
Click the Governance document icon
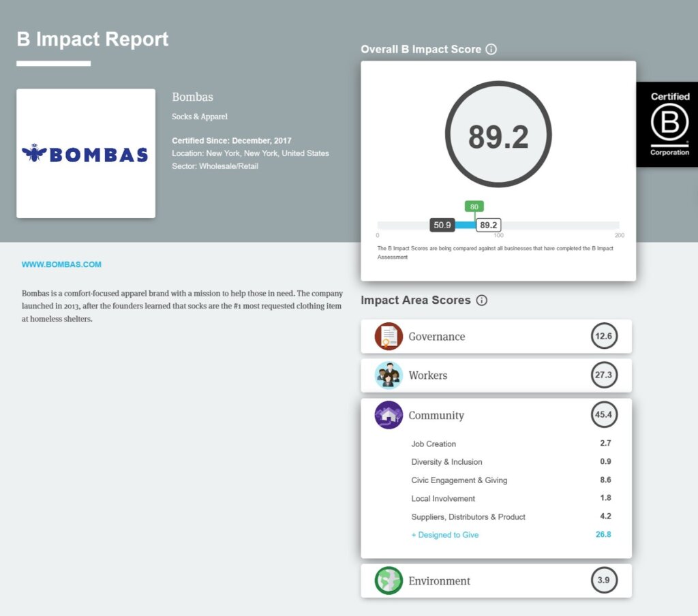[389, 337]
